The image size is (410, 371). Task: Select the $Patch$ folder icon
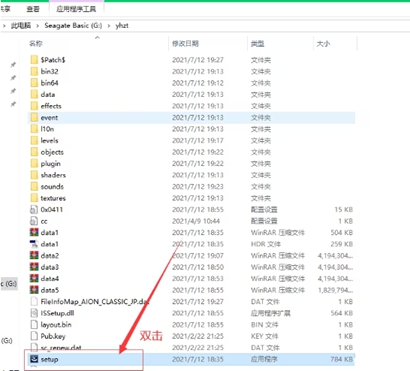pyautogui.click(x=34, y=60)
